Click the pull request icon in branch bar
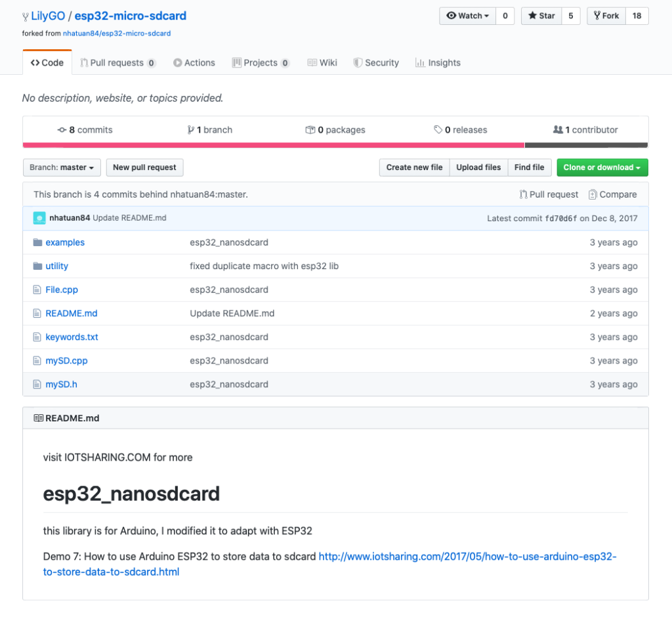This screenshot has width=672, height=617. coord(523,195)
